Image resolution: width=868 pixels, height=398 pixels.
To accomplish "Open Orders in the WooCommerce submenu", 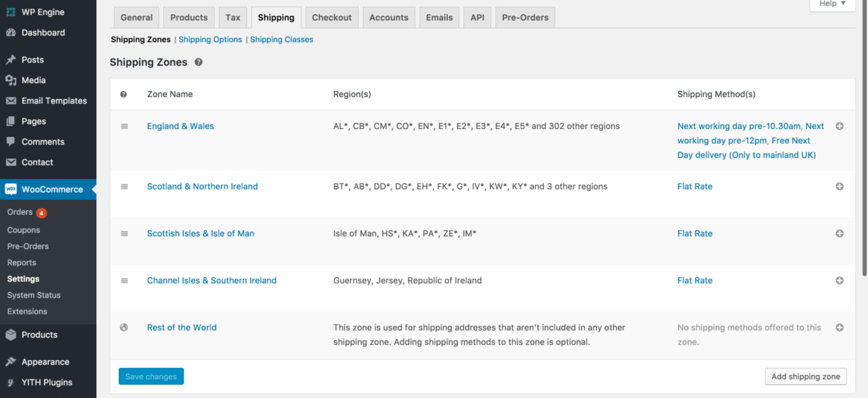I will click(20, 212).
